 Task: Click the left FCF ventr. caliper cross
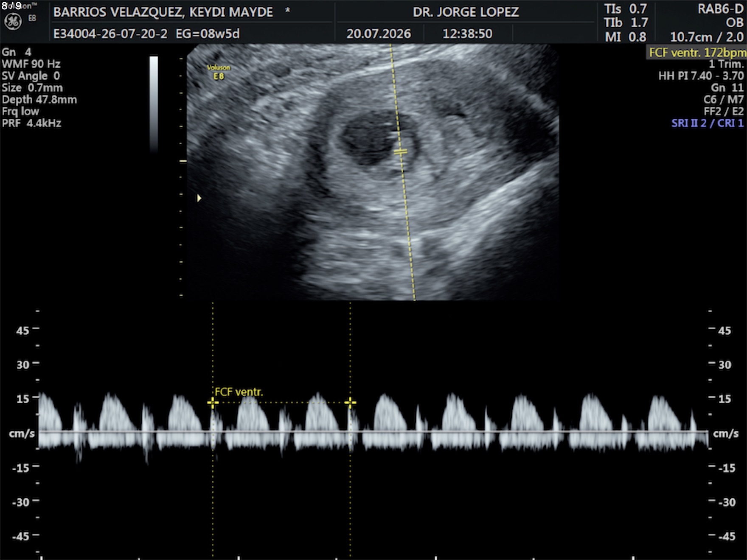(x=213, y=402)
